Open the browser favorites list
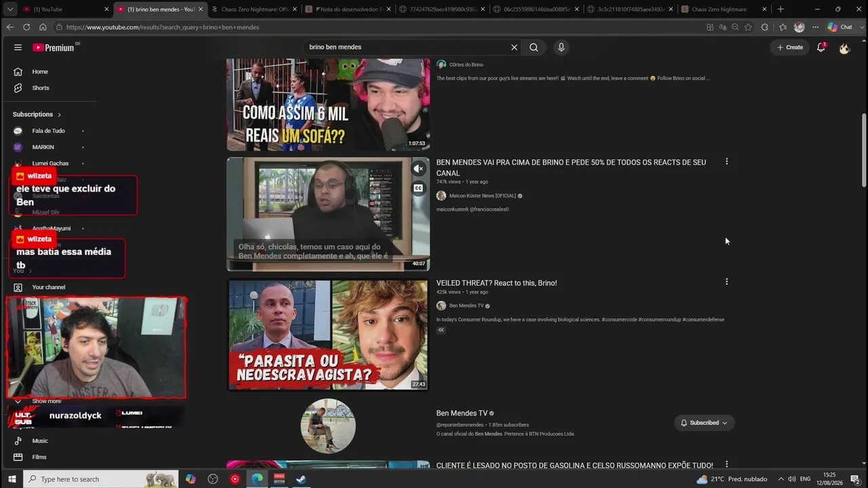Image resolution: width=868 pixels, height=488 pixels. click(783, 27)
